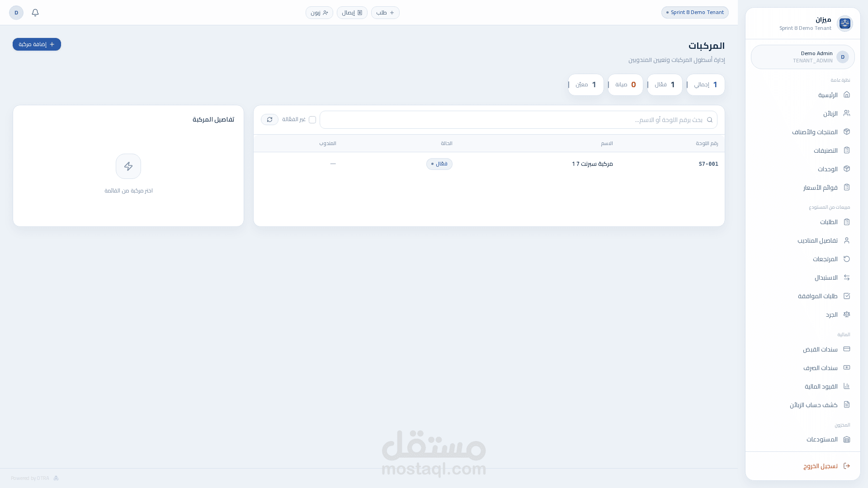Go to سندات القبض in the sidebar

[820, 349]
